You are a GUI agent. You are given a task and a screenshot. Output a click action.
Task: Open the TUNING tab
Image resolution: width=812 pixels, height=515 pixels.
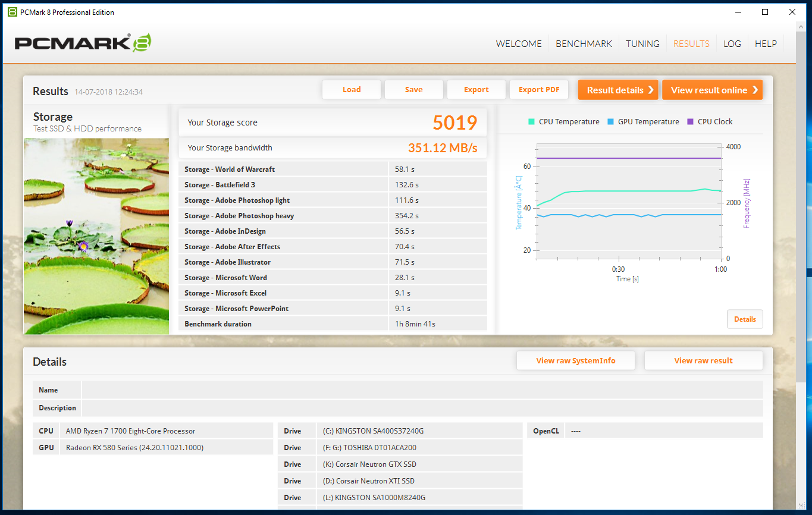642,43
